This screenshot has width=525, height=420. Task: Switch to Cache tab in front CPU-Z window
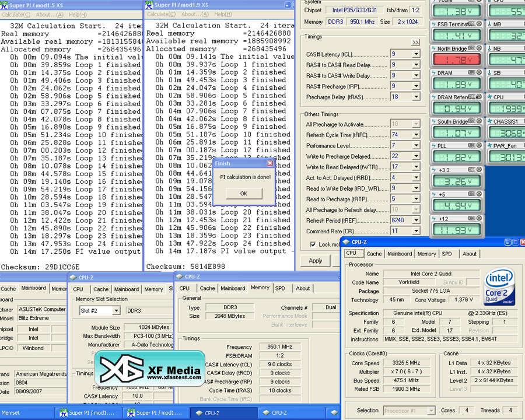[x=374, y=254]
